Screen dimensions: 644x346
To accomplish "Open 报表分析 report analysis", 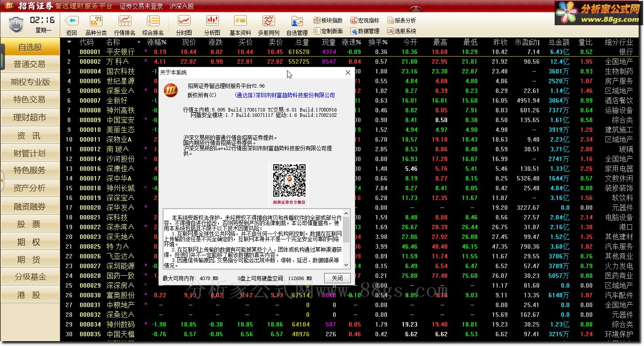I will point(402,20).
